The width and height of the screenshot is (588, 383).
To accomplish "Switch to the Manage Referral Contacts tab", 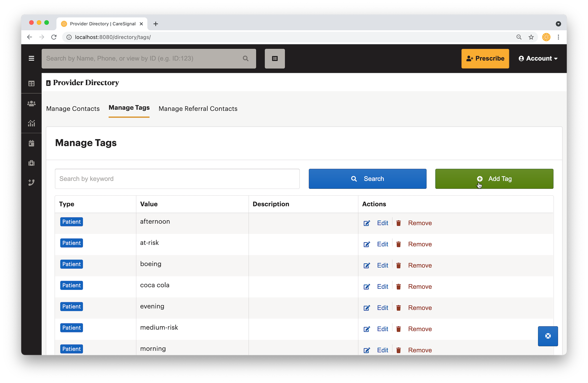I will [x=198, y=109].
